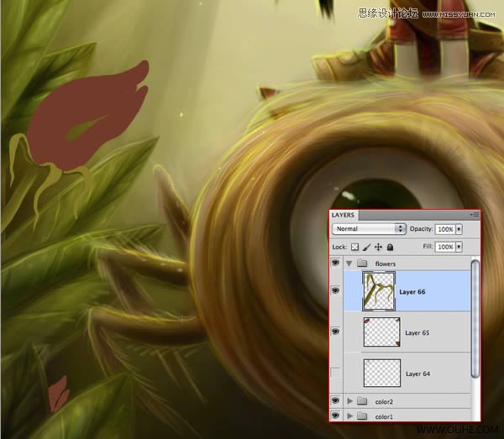Toggle lock all padlock icon

390,247
